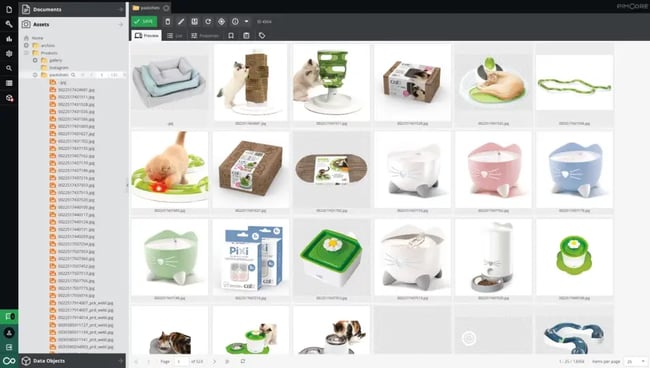
Task: Click the green Save button
Action: 144,22
